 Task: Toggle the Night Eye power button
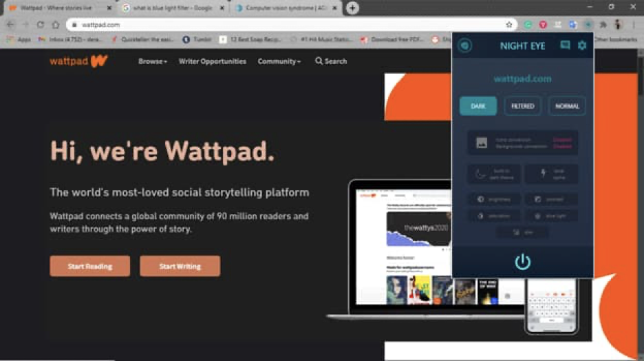[x=522, y=262]
